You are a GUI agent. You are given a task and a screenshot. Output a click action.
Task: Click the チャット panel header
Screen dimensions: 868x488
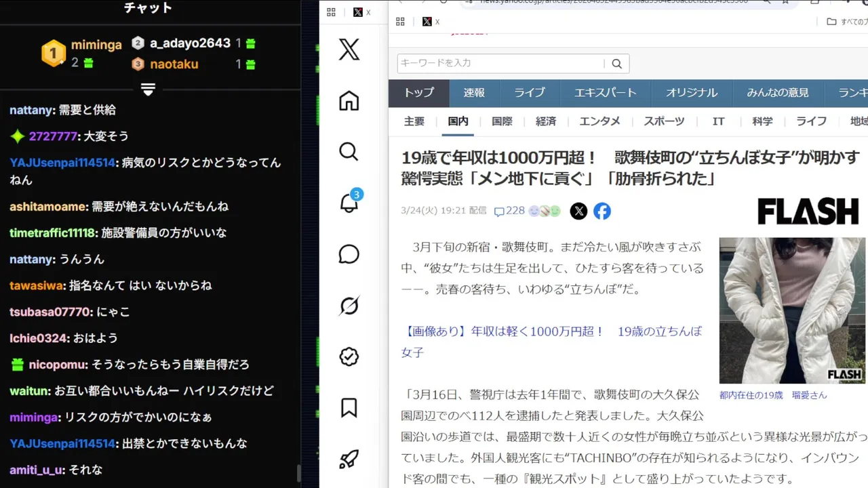click(149, 8)
